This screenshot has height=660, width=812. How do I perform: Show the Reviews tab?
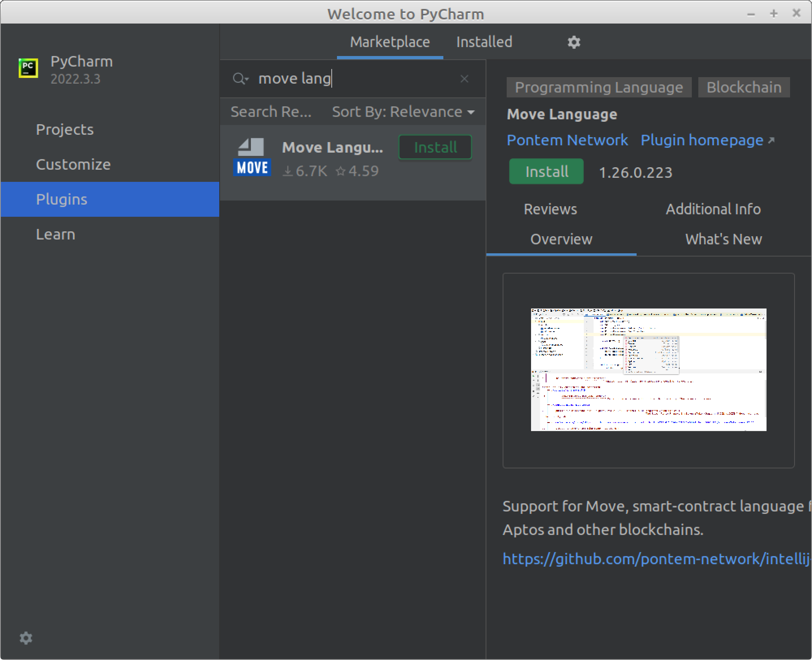tap(550, 209)
